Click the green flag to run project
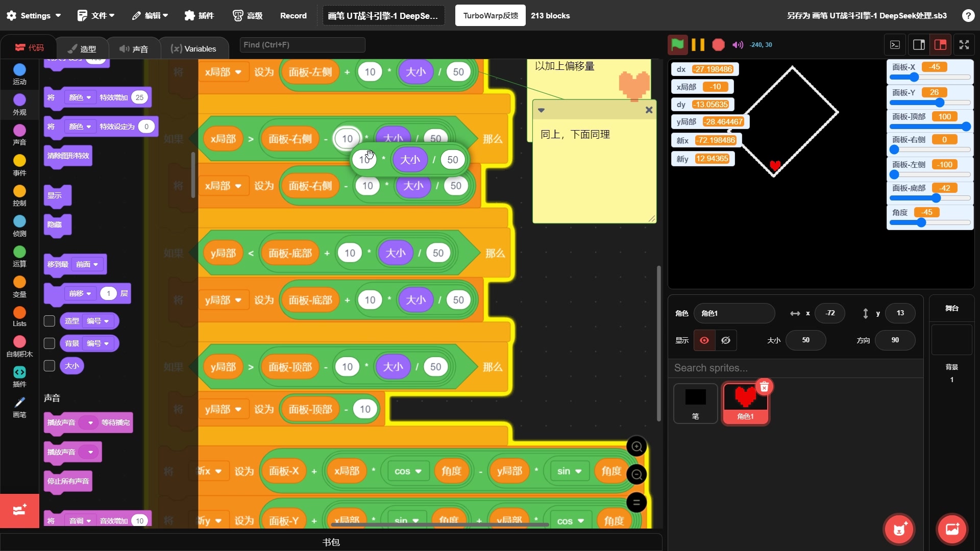This screenshot has height=551, width=980. coord(677,45)
